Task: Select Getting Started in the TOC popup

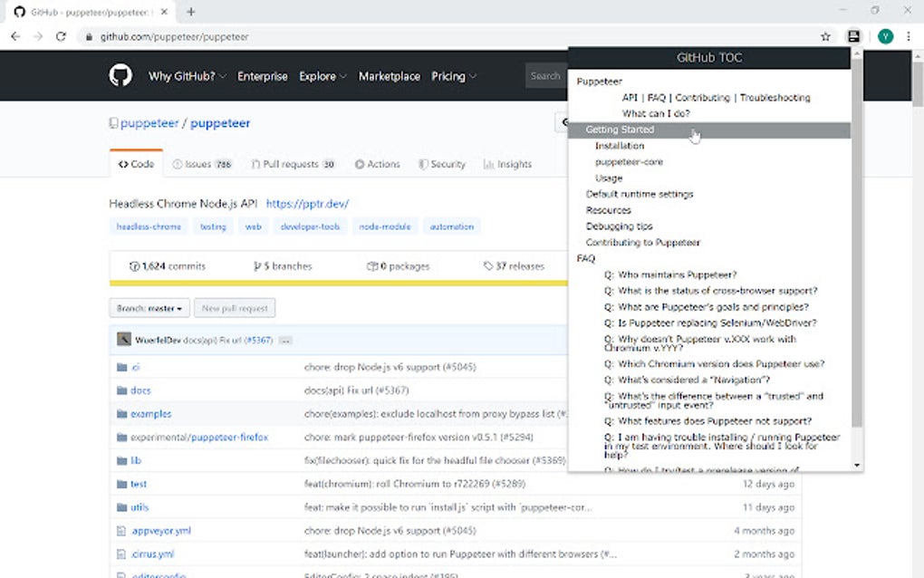Action: (x=621, y=130)
